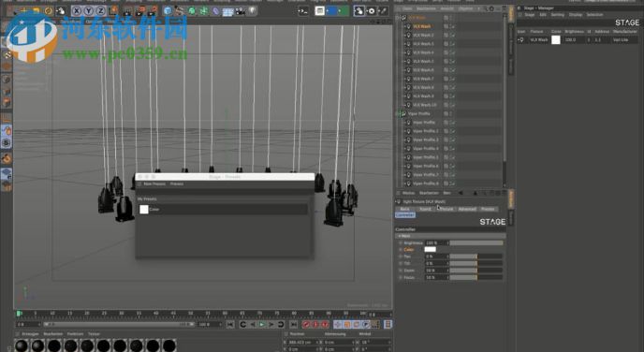Click the Stage wrench tool icon
The image size is (644, 352).
coord(383,11)
